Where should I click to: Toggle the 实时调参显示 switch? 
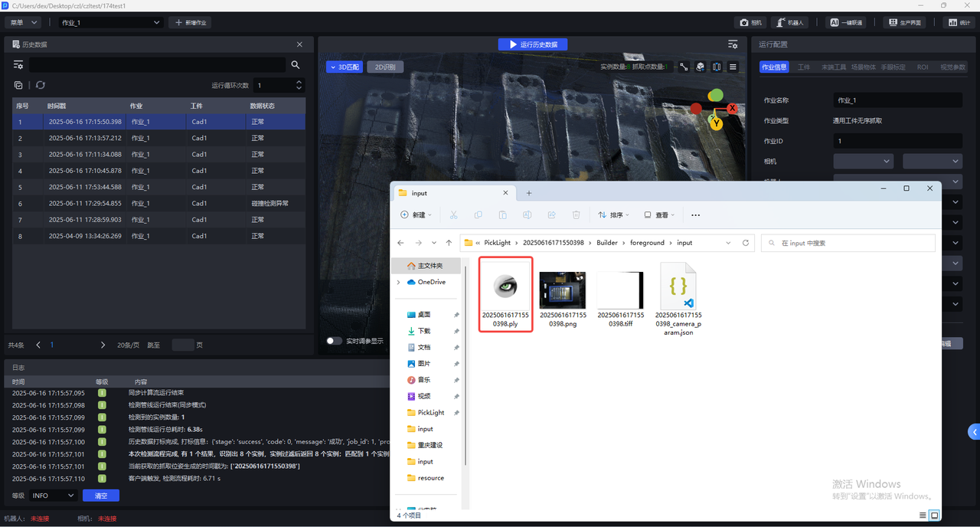[333, 341]
